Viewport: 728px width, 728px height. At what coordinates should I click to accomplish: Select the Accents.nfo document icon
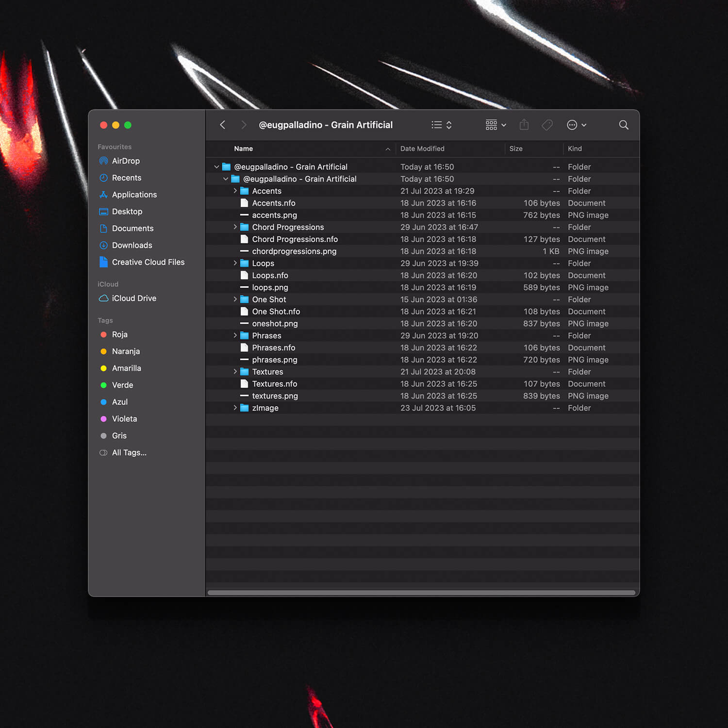tap(245, 203)
